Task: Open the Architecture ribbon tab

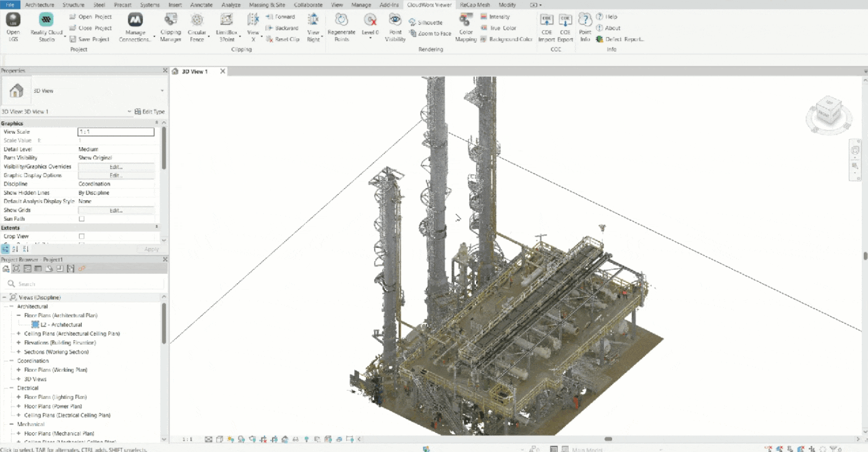Action: tap(40, 5)
